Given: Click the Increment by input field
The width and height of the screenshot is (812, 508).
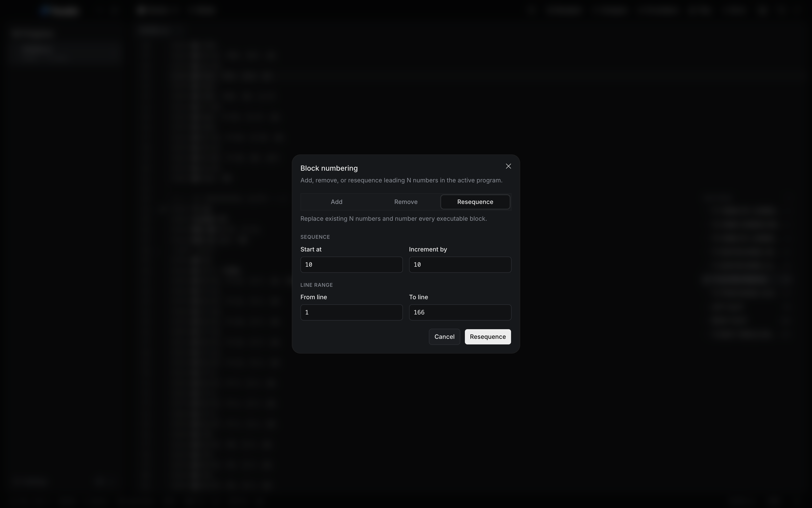Looking at the screenshot, I should pyautogui.click(x=460, y=265).
